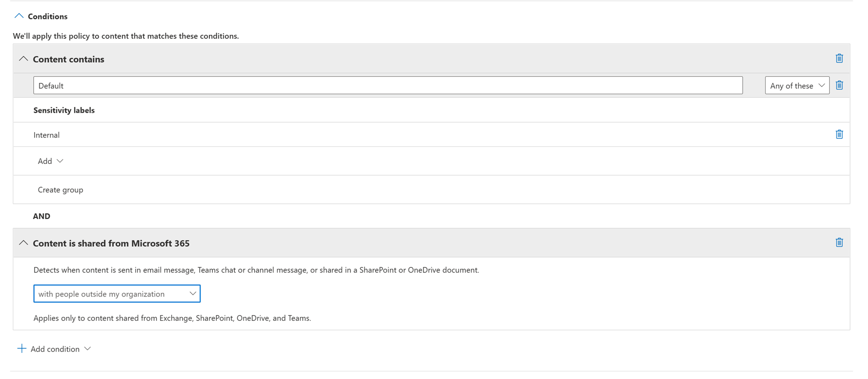868x379 pixels.
Task: Delete the Content is shared from Microsoft 365 condition
Action: [x=839, y=243]
